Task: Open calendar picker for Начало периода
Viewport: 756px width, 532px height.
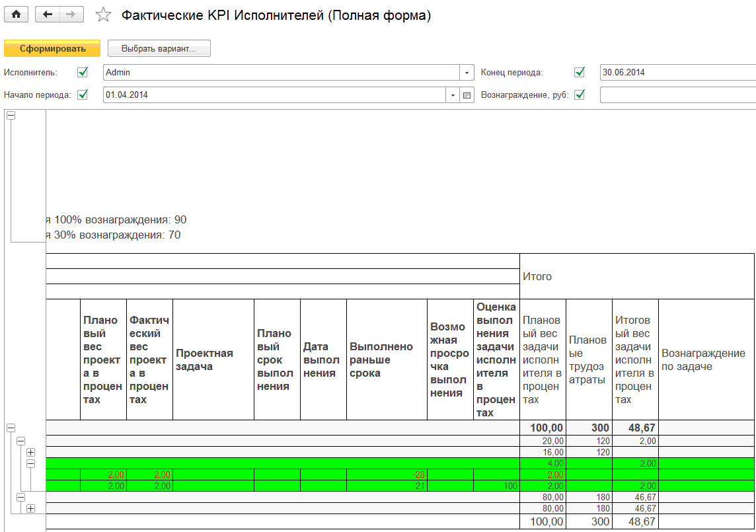Action: pos(467,95)
